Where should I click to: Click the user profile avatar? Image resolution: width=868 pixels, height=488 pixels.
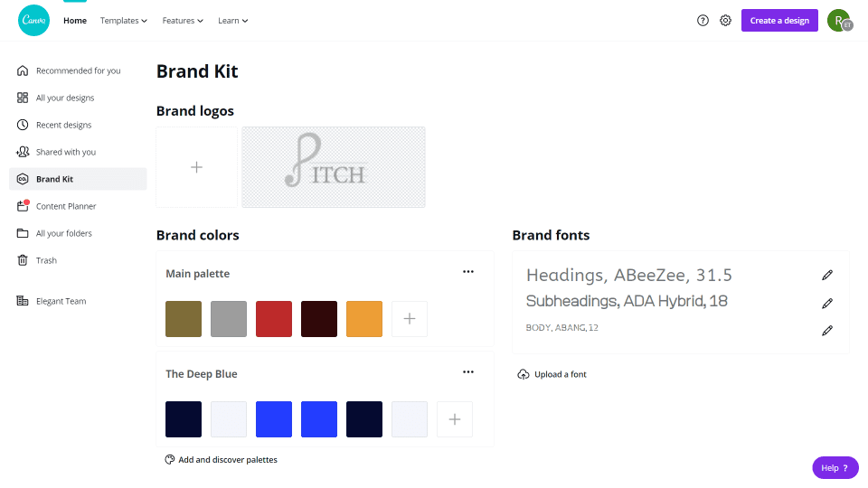(x=838, y=21)
